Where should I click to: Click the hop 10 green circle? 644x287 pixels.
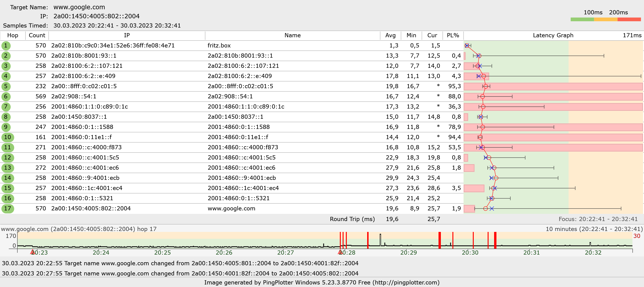coord(7,137)
